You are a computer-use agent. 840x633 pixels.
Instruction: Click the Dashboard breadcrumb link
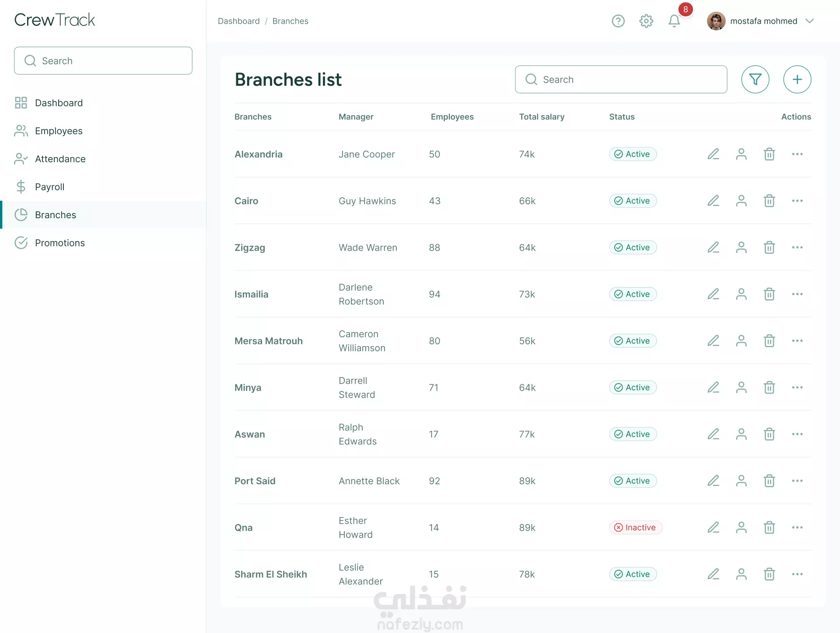tap(238, 21)
